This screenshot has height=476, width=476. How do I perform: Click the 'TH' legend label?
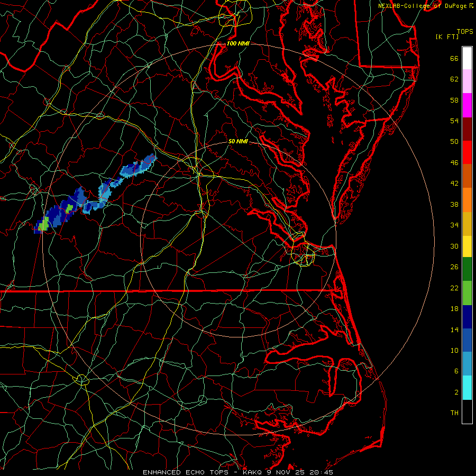tap(454, 413)
